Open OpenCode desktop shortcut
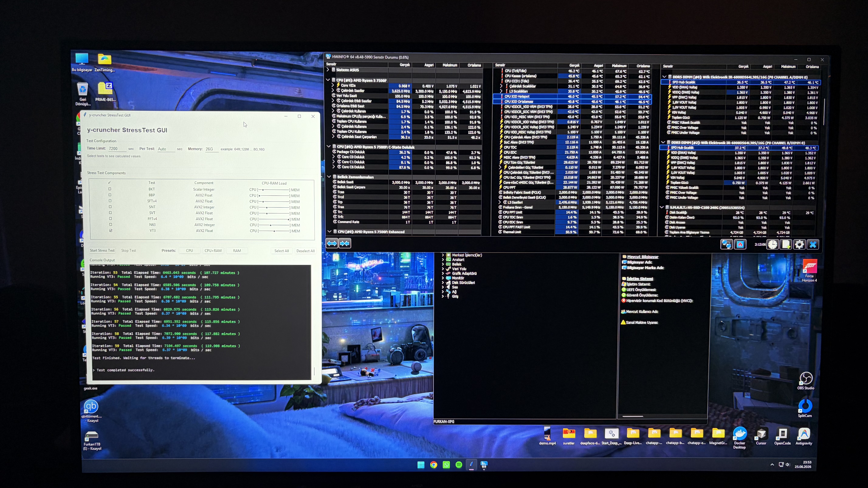Screen dimensions: 868x488 coord(782,437)
